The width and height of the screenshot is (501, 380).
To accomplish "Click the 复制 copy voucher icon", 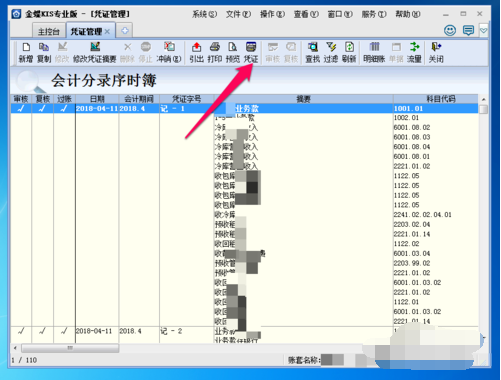I will 44,53.
